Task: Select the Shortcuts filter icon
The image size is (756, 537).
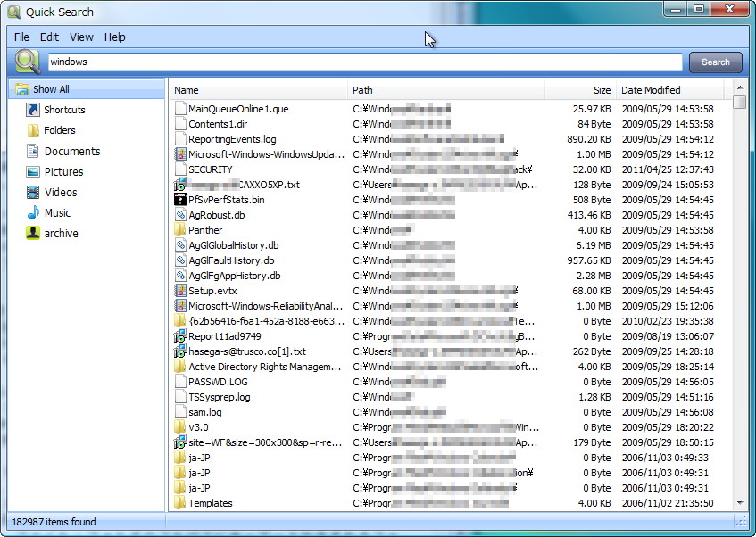Action: (33, 110)
